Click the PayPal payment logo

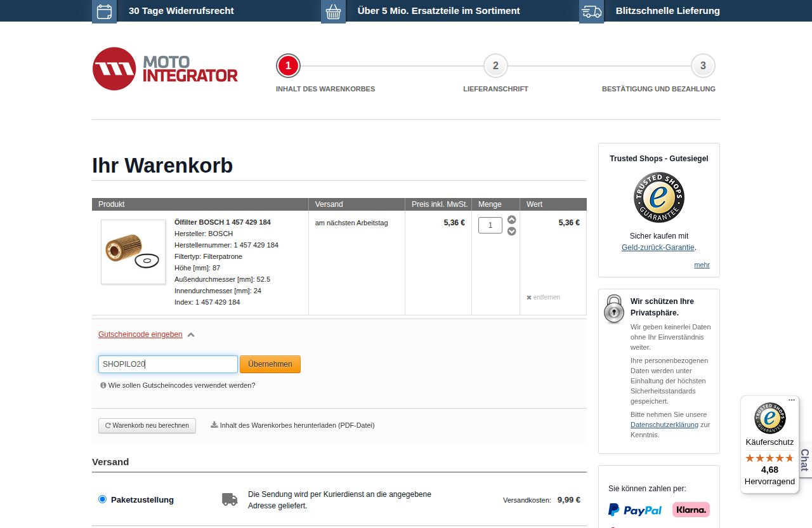tap(635, 510)
